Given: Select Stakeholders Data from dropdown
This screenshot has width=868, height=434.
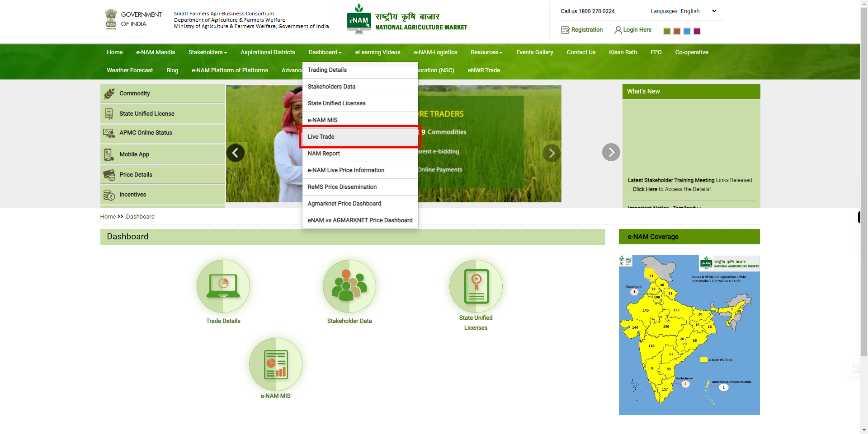Looking at the screenshot, I should tap(360, 87).
